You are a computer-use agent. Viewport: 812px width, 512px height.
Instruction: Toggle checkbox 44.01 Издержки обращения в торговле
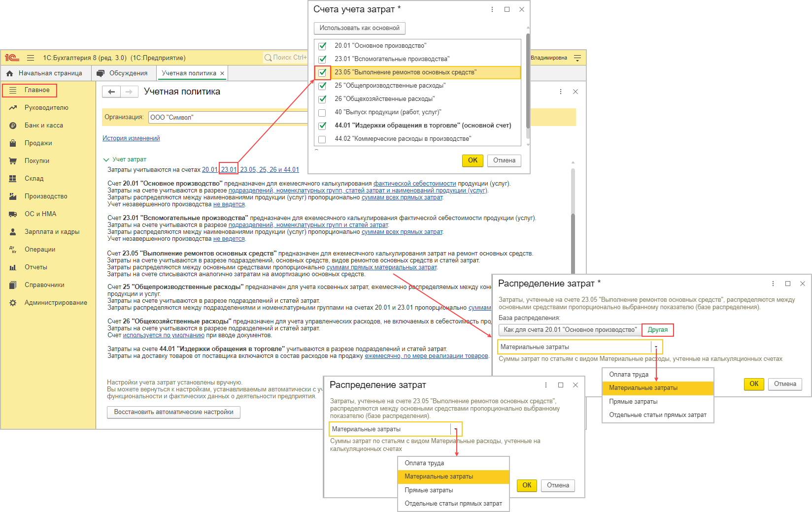pyautogui.click(x=322, y=126)
